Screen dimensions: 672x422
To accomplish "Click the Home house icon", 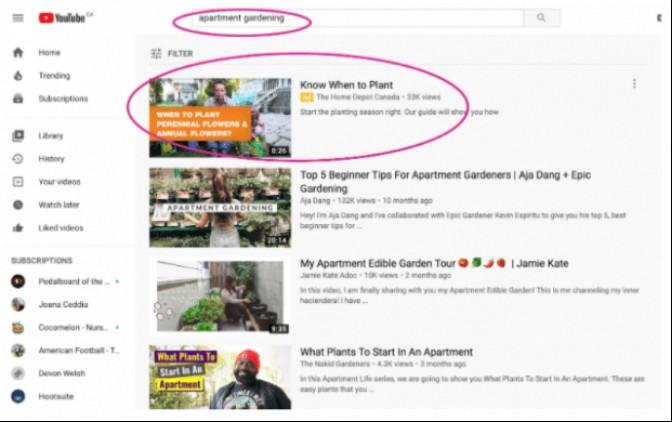I will point(18,53).
